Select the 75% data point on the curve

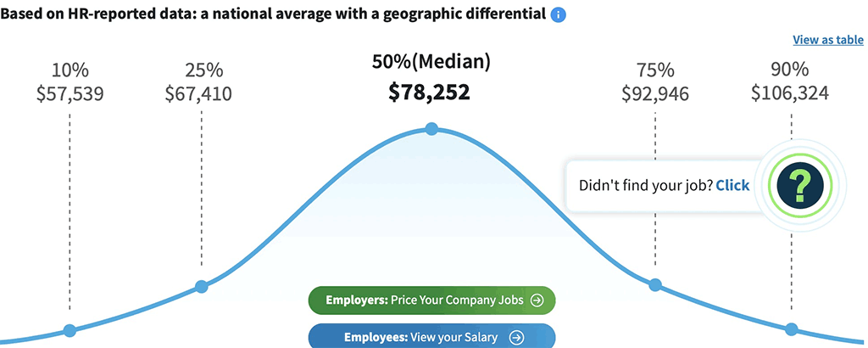(x=654, y=284)
